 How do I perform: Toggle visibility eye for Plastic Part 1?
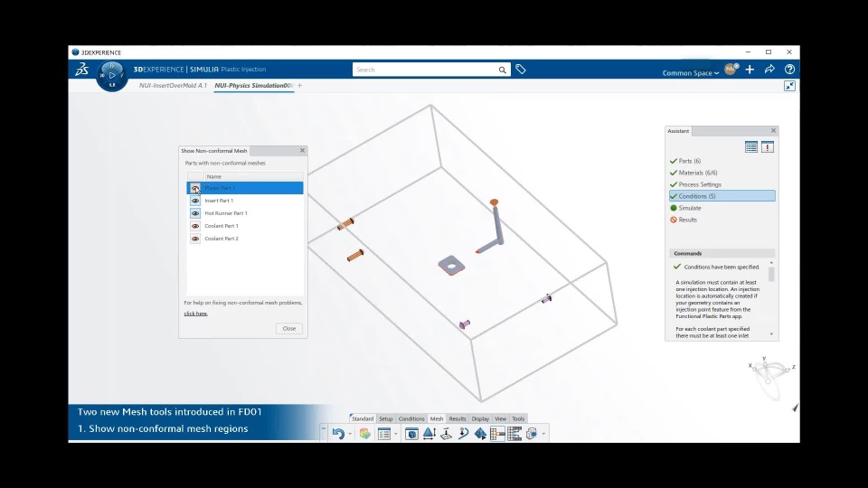195,188
